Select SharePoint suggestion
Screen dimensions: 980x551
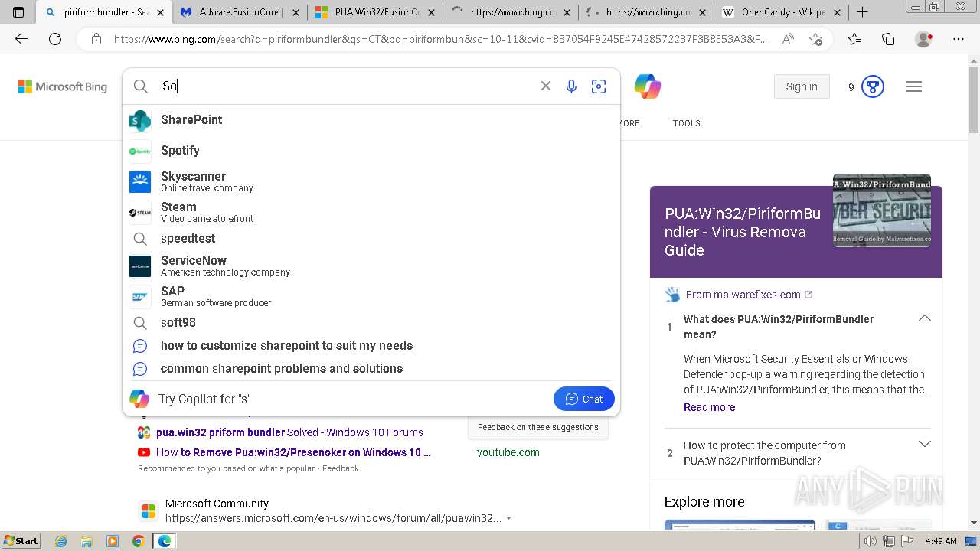[x=371, y=120]
